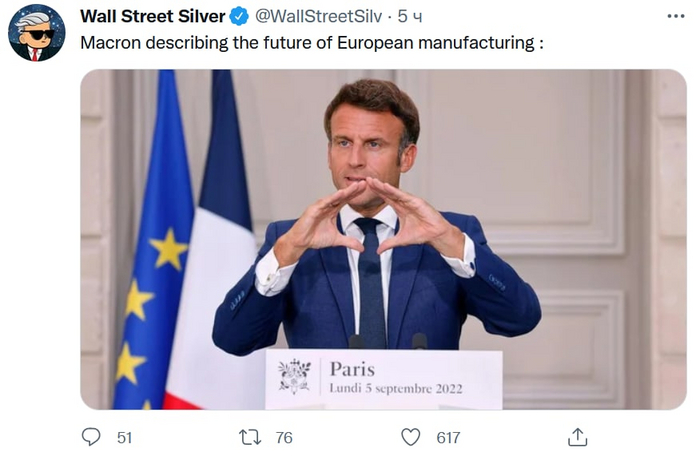
Task: Click the @WallStreetSilv handle
Action: [x=319, y=17]
